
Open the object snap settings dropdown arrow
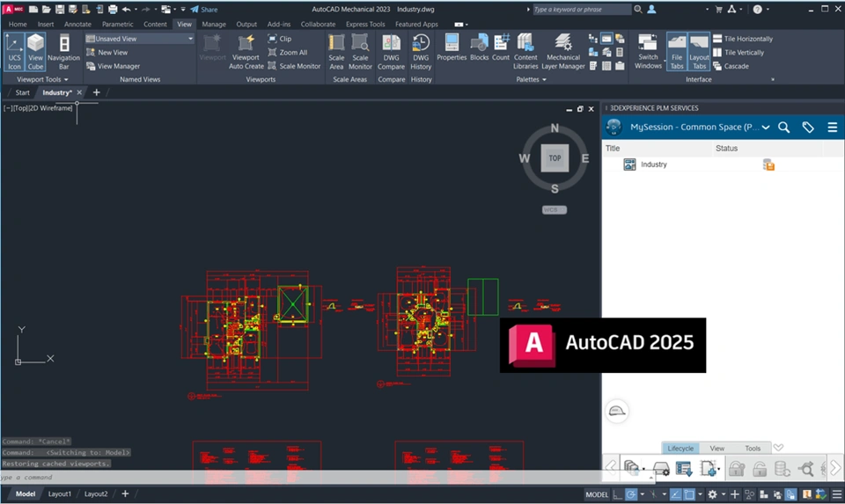coord(700,494)
